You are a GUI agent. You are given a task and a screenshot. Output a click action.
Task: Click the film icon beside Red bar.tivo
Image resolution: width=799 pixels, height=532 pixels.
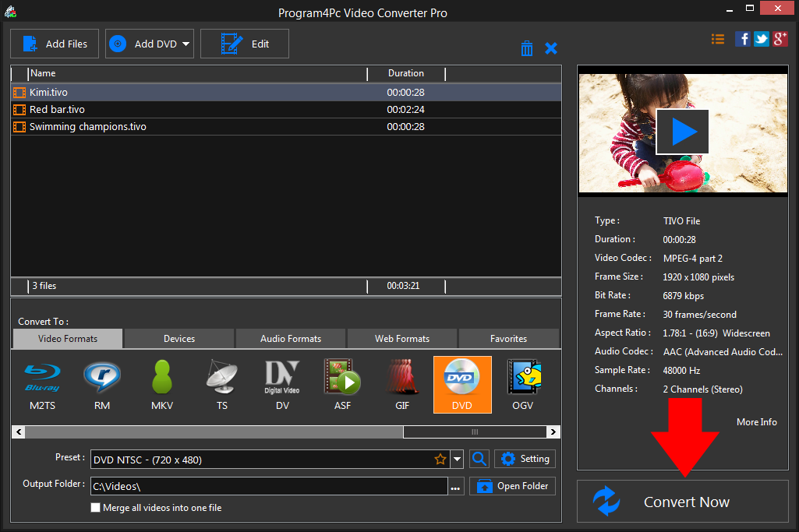coord(19,110)
